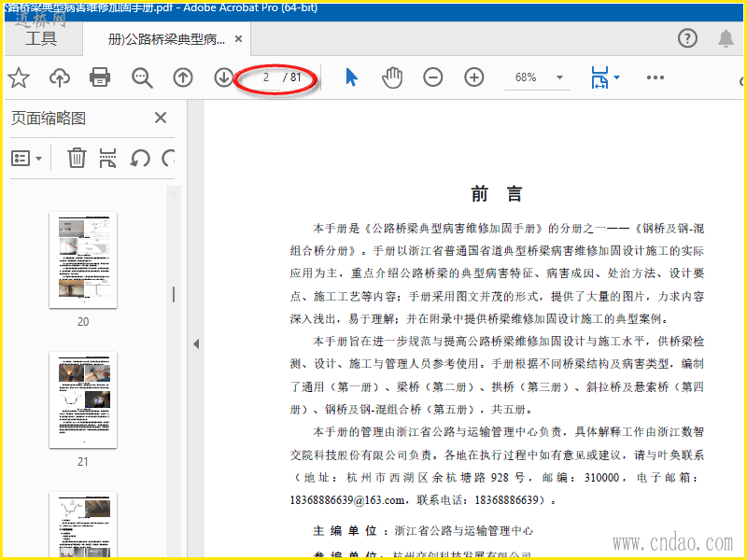Delete selected pages with trash icon
747x560 pixels.
(x=77, y=158)
